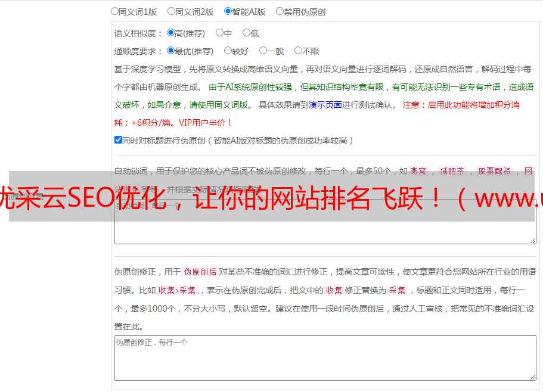The height and width of the screenshot is (392, 543).
Task: Select the 同义词2版 radio option
Action: pyautogui.click(x=171, y=11)
